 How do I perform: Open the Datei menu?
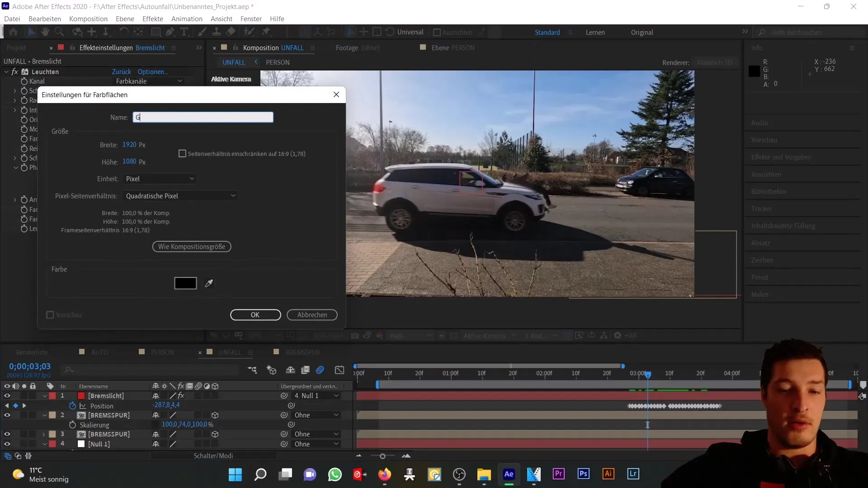12,19
